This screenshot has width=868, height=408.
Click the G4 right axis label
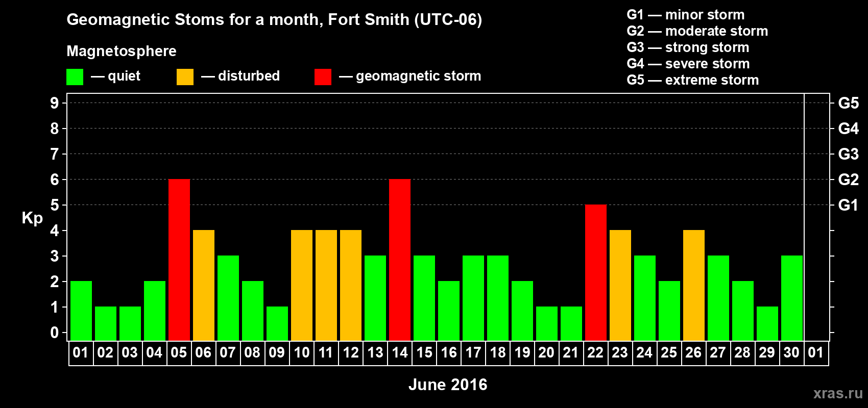click(848, 129)
